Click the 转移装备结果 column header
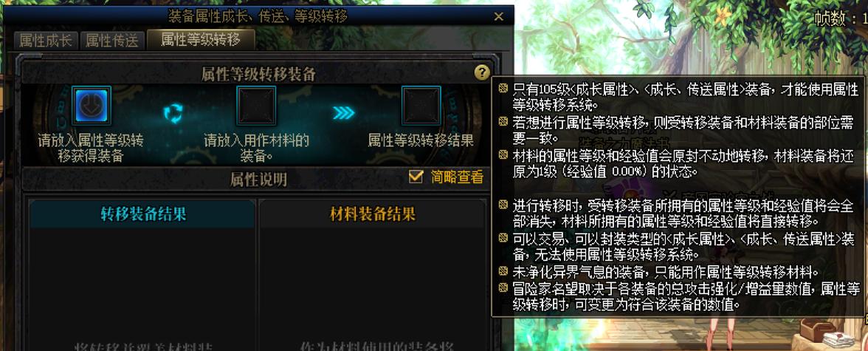 coord(143,214)
